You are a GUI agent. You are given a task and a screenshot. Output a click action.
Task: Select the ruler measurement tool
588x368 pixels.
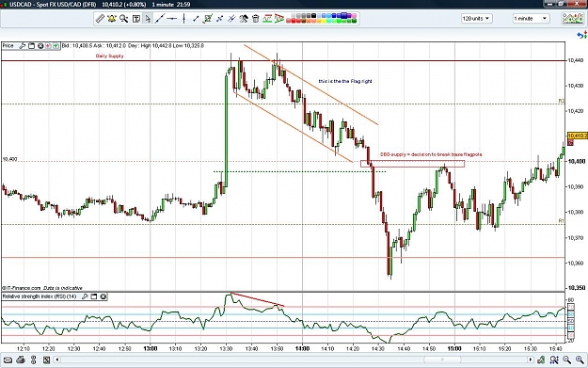[x=100, y=19]
